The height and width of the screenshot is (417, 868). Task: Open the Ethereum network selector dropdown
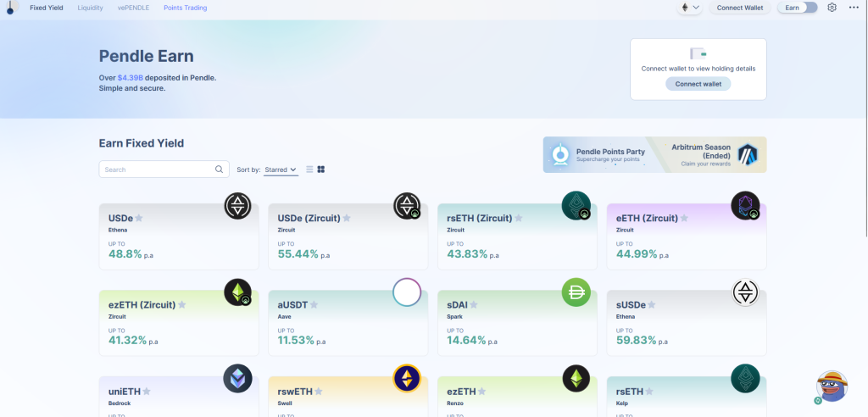(689, 8)
